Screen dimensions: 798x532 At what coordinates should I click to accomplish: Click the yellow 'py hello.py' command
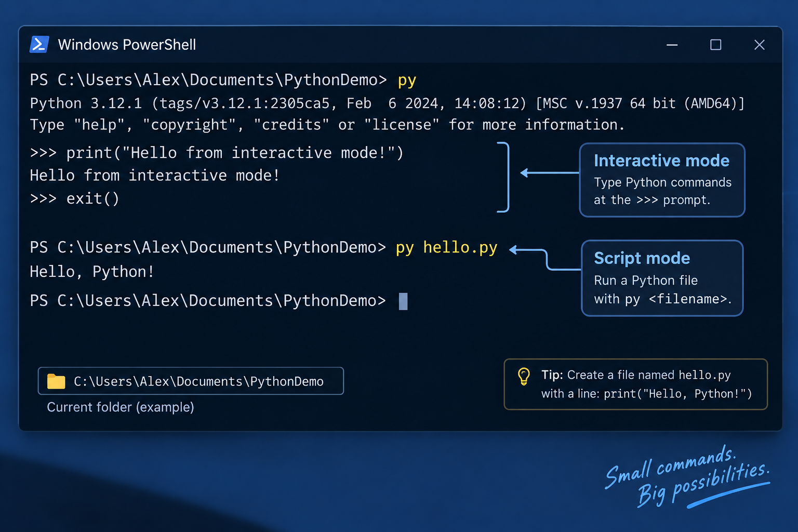click(x=447, y=248)
